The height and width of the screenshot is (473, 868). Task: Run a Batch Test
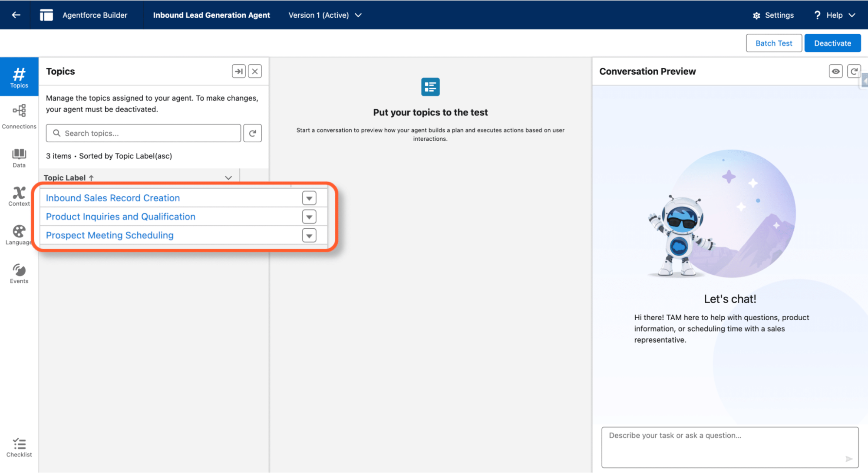(x=774, y=43)
